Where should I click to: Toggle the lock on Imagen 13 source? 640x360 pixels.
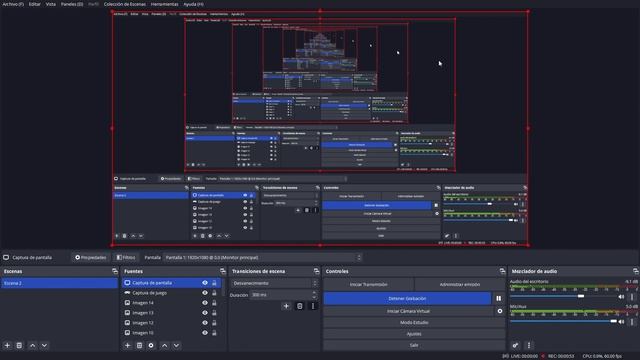[x=214, y=313]
